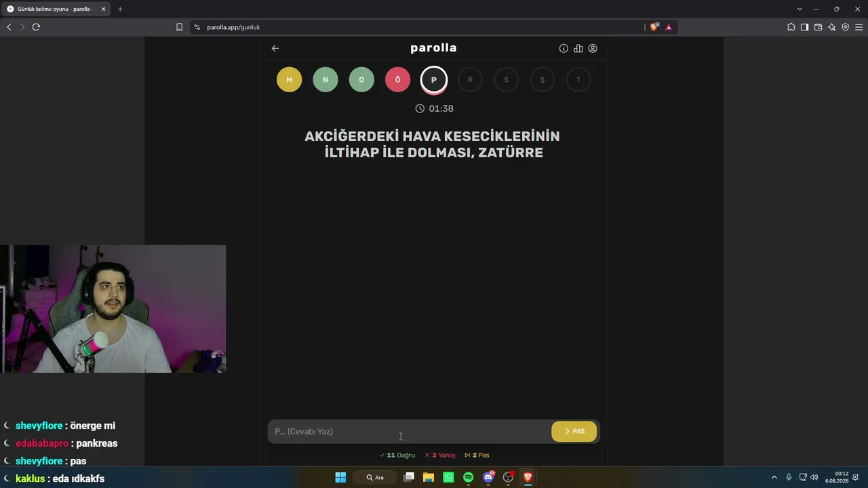Click the 11 Doğru counter
Image resolution: width=868 pixels, height=488 pixels.
[x=397, y=455]
